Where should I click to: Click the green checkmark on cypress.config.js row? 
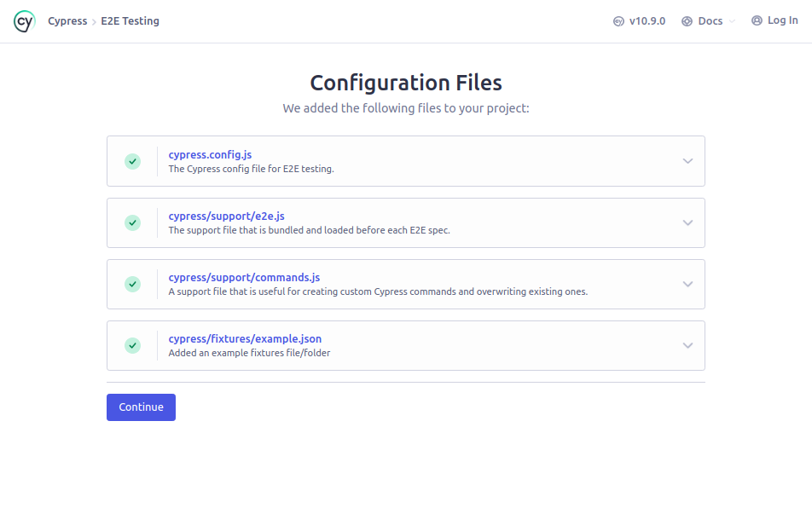click(132, 161)
